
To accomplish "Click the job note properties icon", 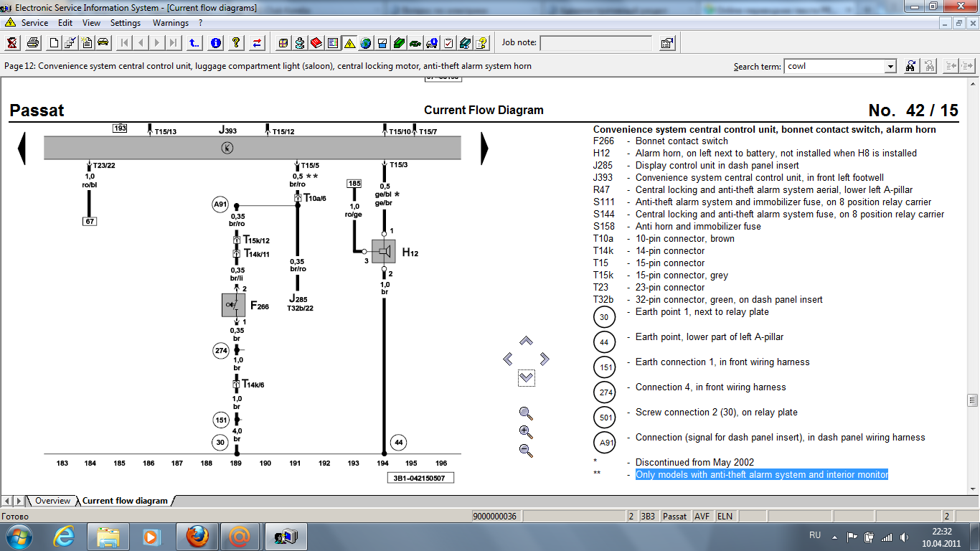I will pos(666,43).
